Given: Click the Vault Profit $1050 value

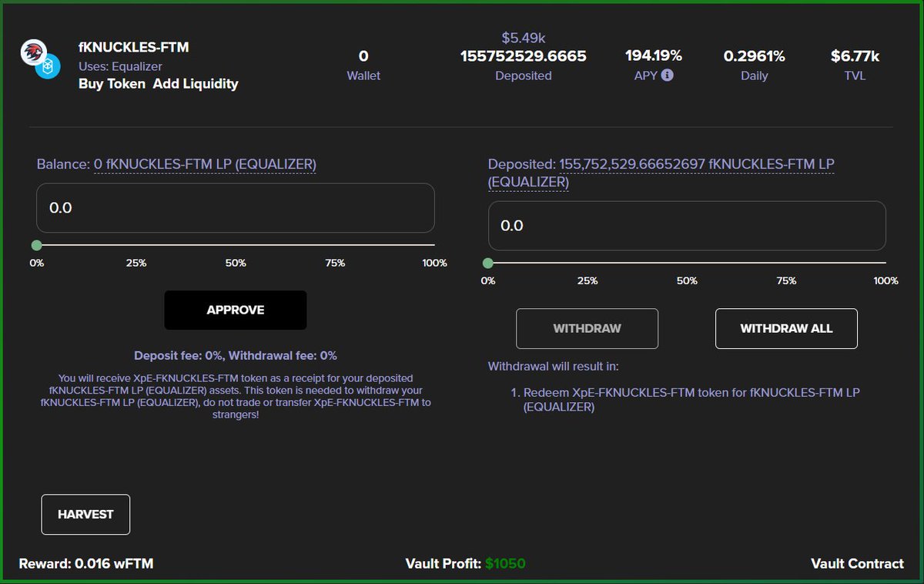Looking at the screenshot, I should (x=505, y=563).
